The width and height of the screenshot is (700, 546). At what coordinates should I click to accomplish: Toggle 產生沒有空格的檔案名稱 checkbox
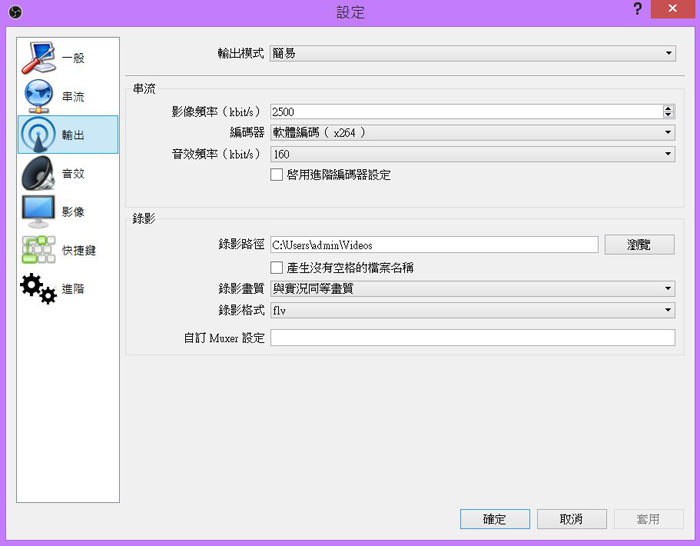[276, 267]
